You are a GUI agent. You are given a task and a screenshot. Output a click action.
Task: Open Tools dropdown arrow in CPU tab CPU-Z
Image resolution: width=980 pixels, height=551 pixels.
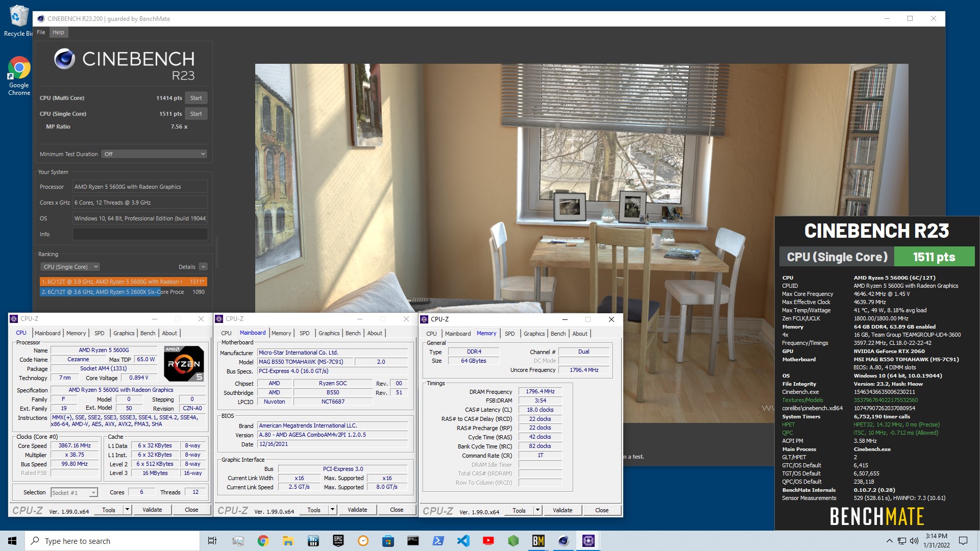click(x=127, y=510)
